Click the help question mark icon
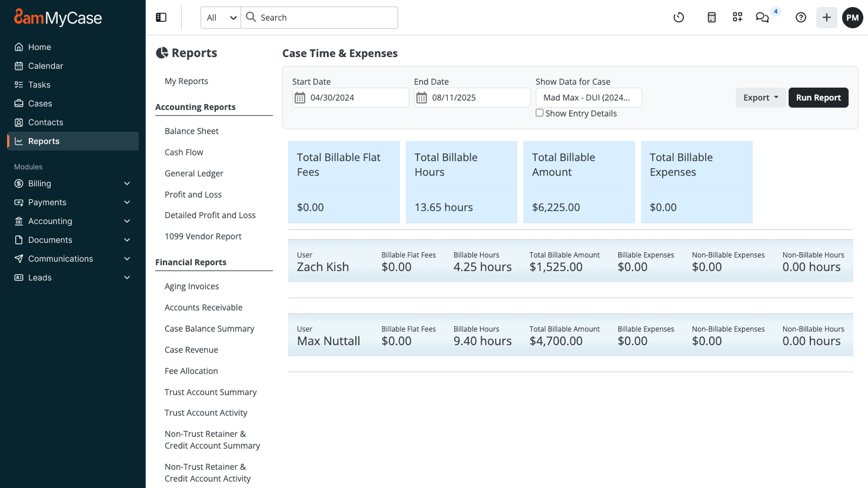Image resolution: width=868 pixels, height=488 pixels. tap(801, 18)
